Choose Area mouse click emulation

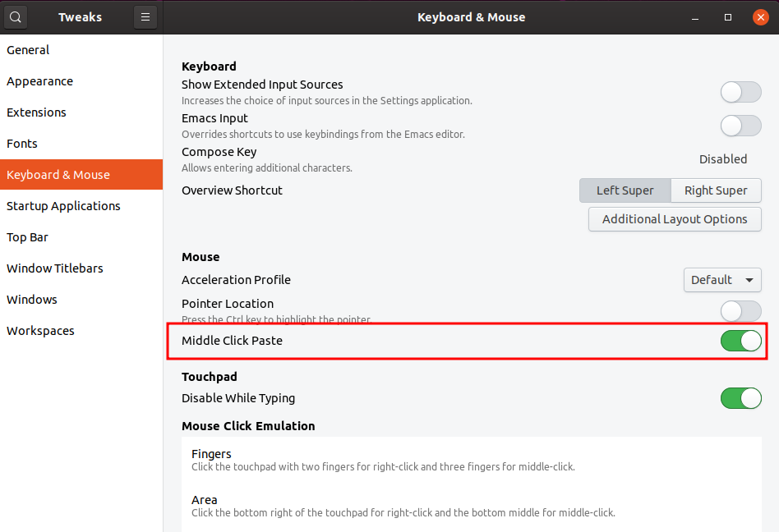pos(471,507)
